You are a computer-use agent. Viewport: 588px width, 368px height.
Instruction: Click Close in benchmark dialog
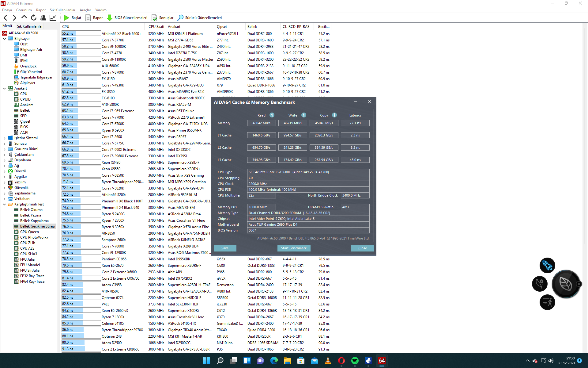point(362,248)
